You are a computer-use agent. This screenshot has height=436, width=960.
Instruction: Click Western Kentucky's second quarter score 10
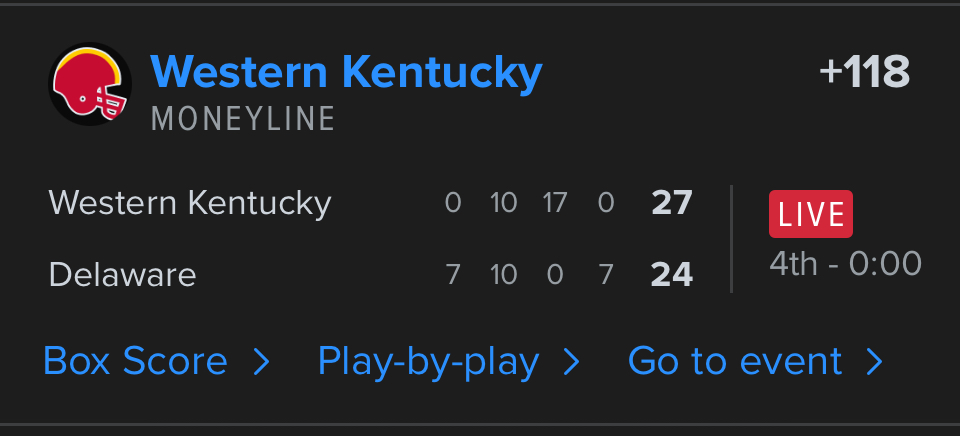coord(503,203)
